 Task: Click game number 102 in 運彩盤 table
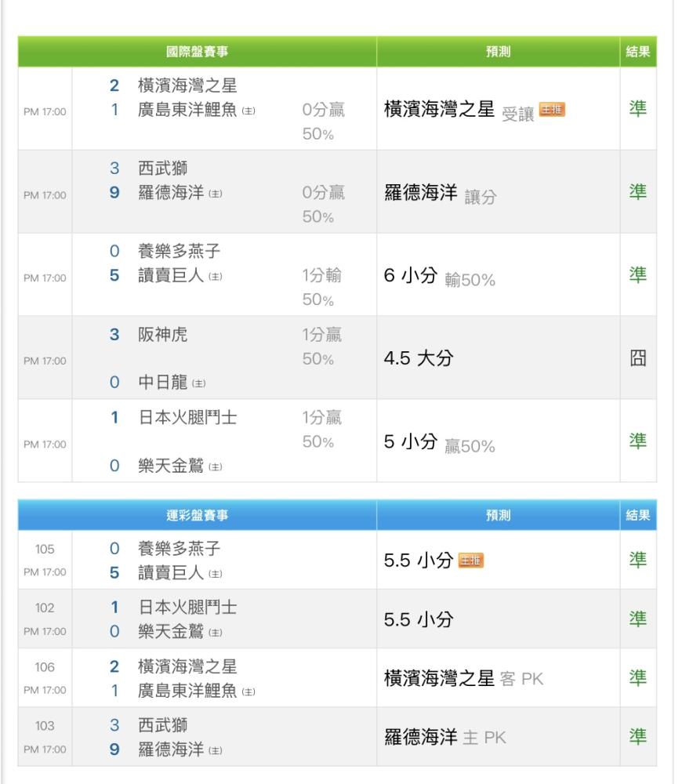[x=45, y=608]
